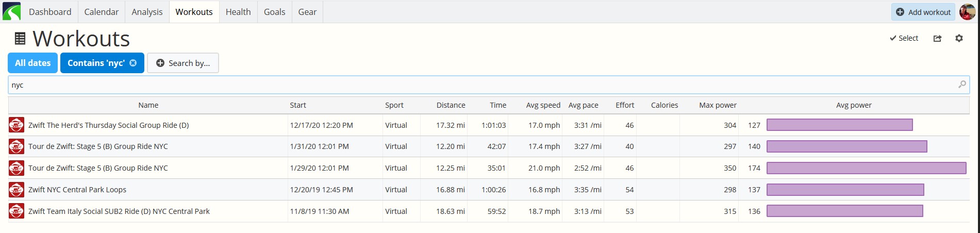This screenshot has width=980, height=233.
Task: Click the search magnifier icon
Action: 962,85
